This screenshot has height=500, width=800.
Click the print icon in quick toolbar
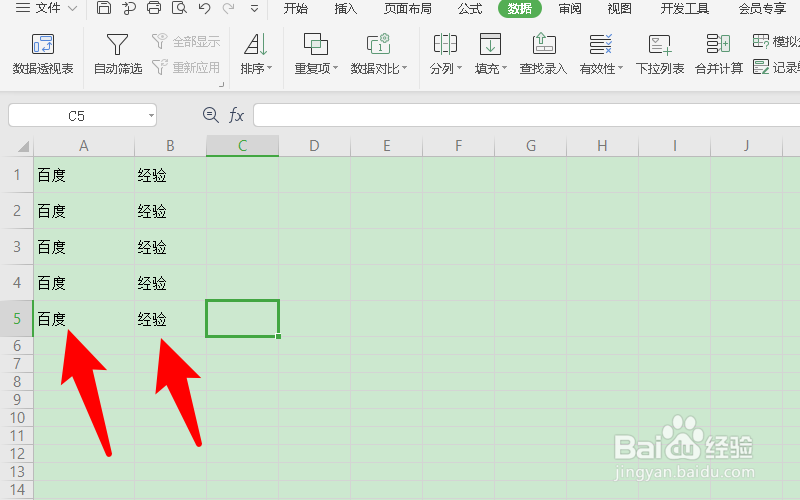pyautogui.click(x=154, y=8)
